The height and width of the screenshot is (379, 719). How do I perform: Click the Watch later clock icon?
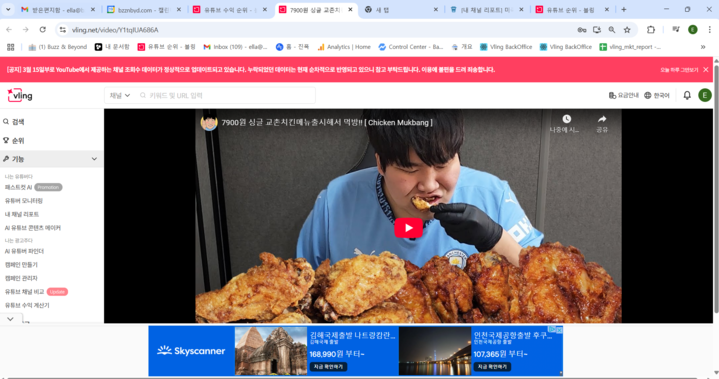pyautogui.click(x=566, y=119)
